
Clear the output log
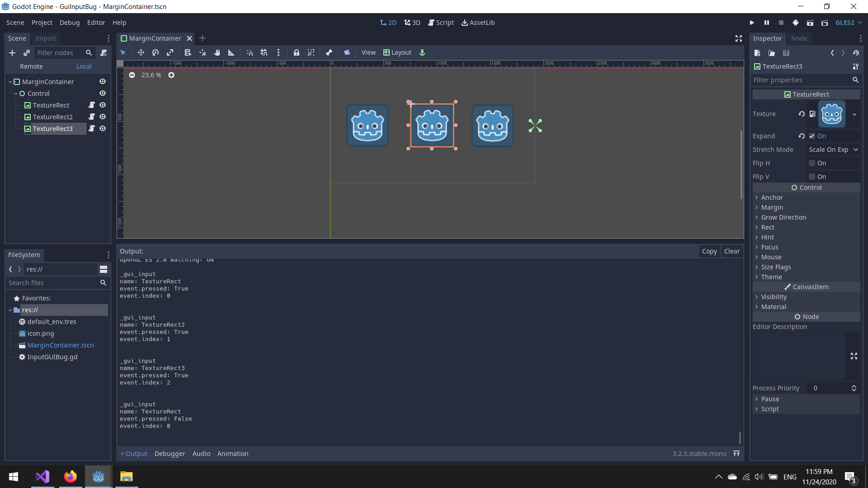coord(731,251)
